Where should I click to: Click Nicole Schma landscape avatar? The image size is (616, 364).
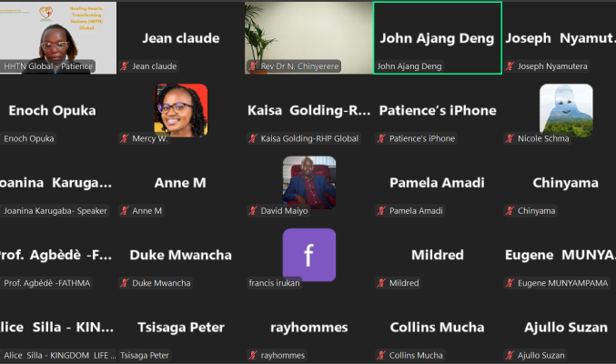click(566, 110)
